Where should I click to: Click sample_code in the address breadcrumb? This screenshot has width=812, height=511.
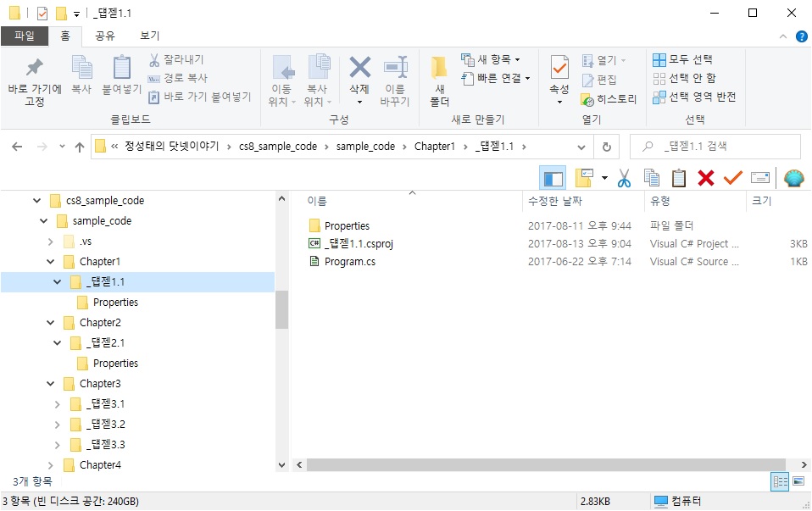pyautogui.click(x=365, y=147)
